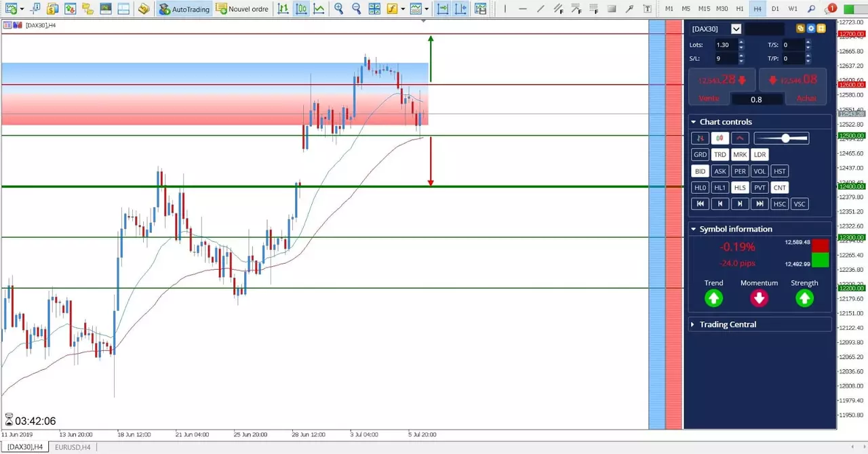Open the indicators list icon
This screenshot has width=868, height=454.
tap(393, 9)
